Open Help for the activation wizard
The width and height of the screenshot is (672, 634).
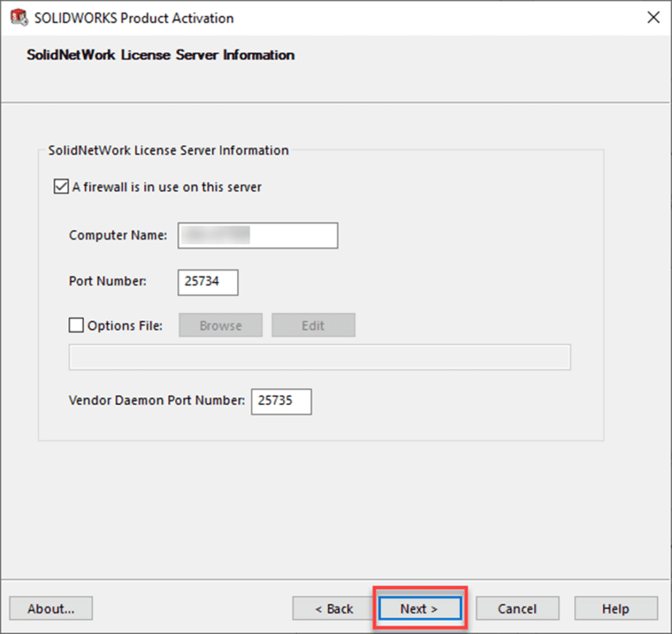tap(616, 608)
